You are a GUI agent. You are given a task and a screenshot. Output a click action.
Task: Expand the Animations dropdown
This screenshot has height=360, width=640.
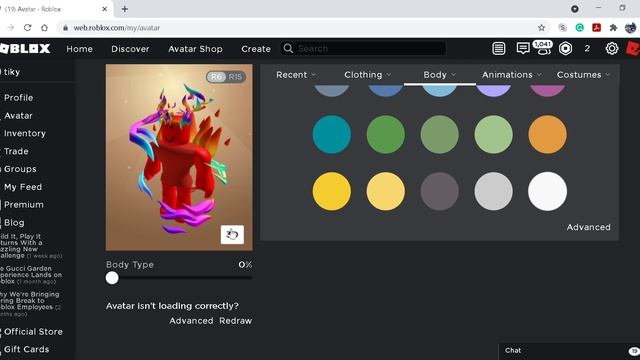pos(511,75)
